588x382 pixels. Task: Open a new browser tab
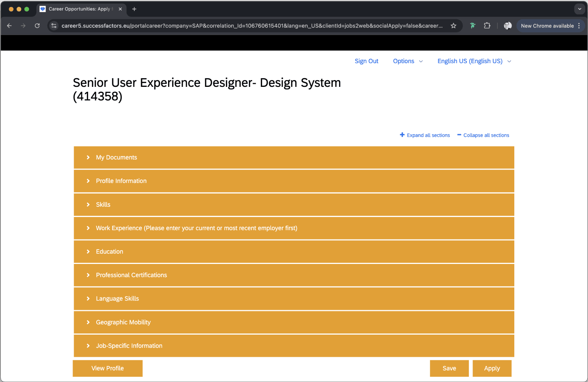coord(134,9)
